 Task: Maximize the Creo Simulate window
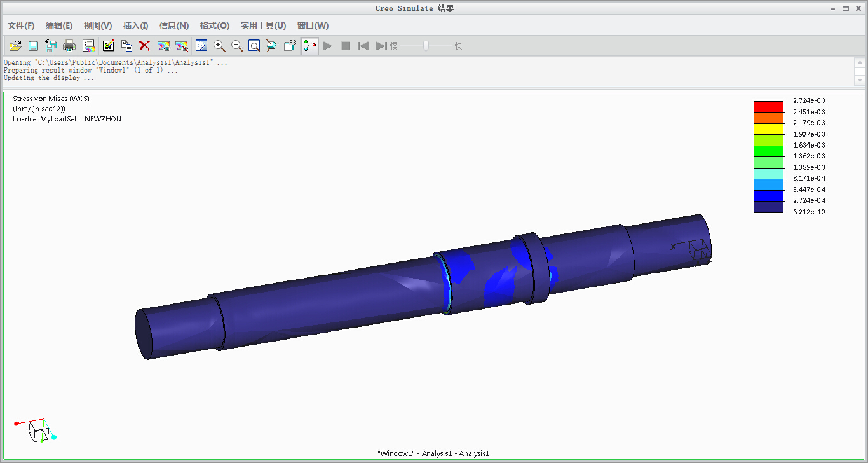coord(846,8)
